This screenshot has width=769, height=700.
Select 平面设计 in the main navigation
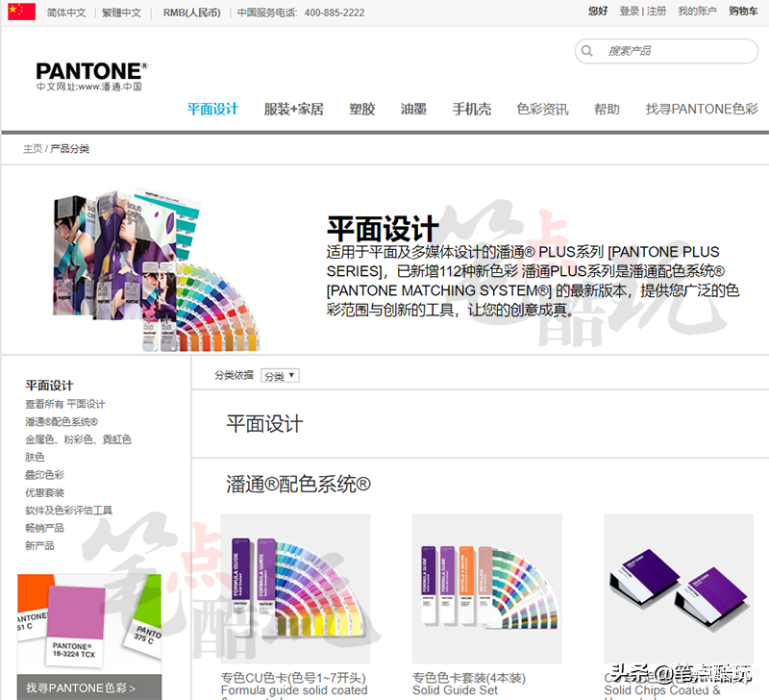click(212, 109)
